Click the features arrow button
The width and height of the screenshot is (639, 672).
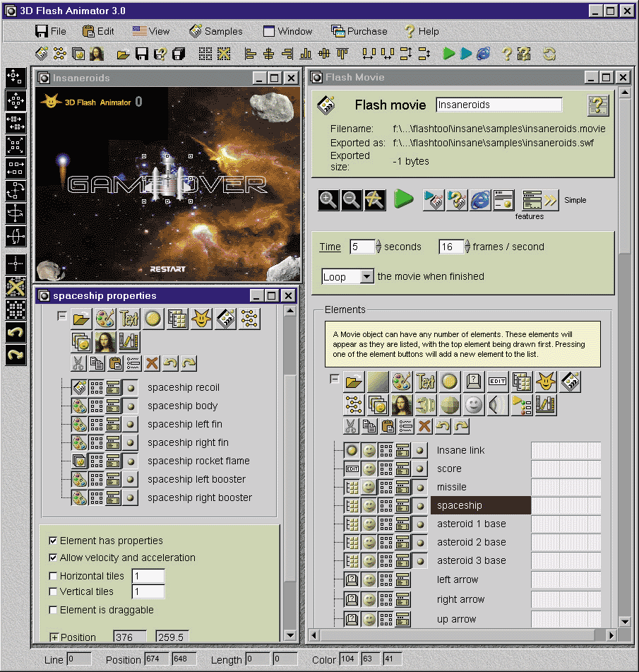(540, 200)
